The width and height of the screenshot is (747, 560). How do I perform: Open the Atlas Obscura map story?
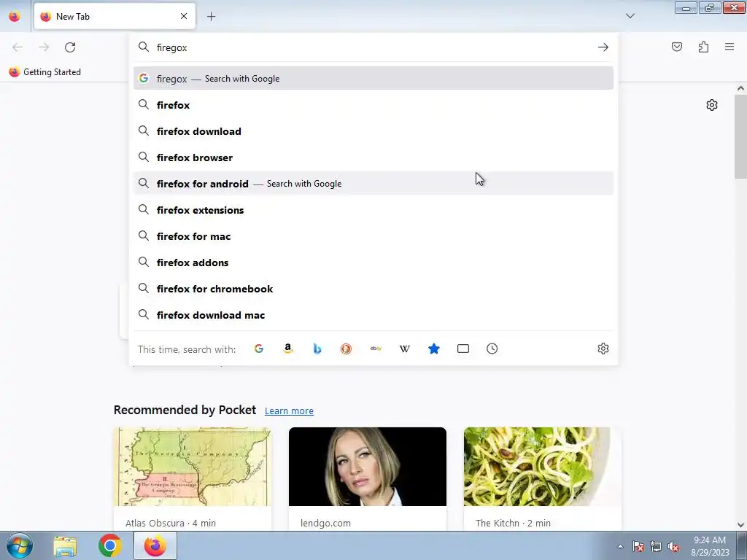pyautogui.click(x=193, y=479)
